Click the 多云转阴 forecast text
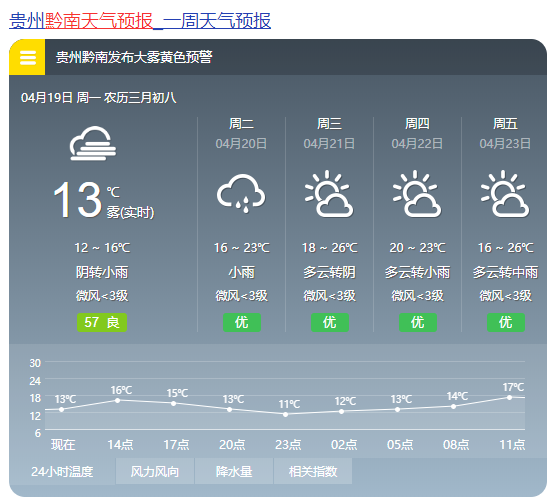Screen dimensions: 556x502 (329, 272)
